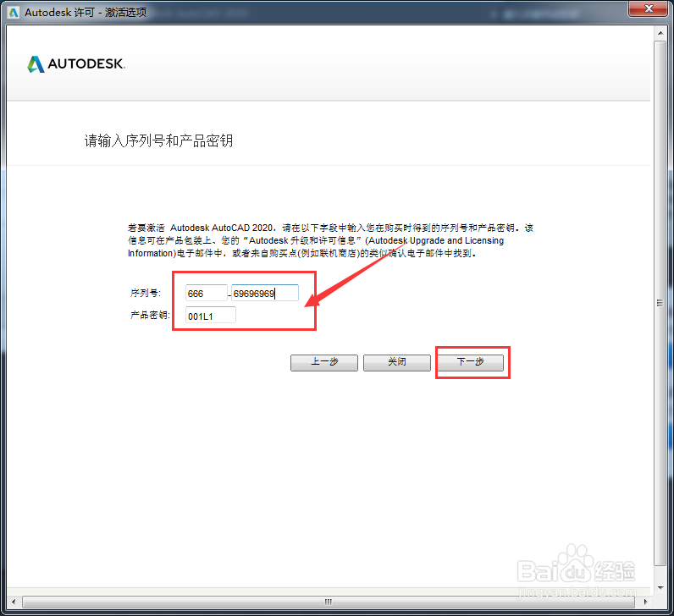Click the 产品密钥 label

150,315
